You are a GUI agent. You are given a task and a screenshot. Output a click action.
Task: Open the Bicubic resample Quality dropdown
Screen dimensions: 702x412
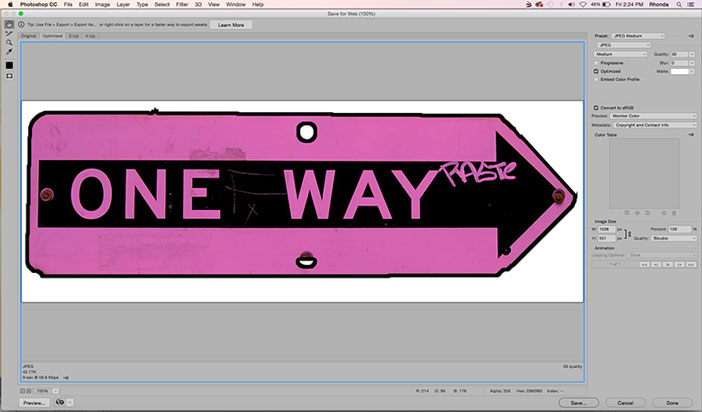[x=674, y=238]
